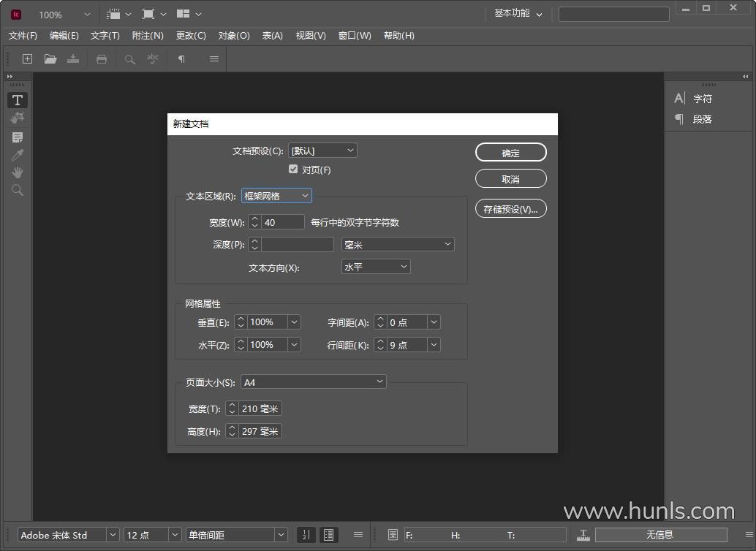The height and width of the screenshot is (551, 756).
Task: Select the Zoom tool in left toolbox
Action: (18, 190)
